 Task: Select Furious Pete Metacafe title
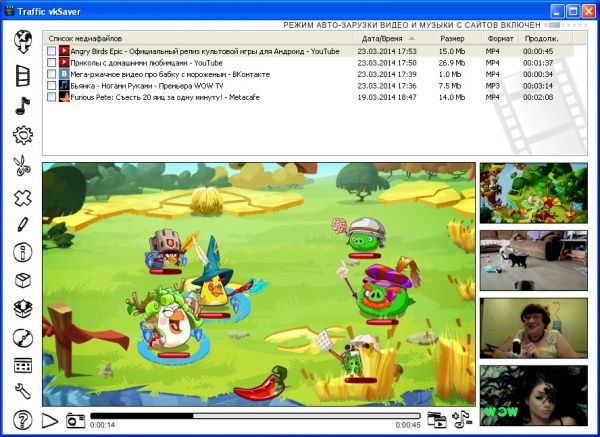point(165,97)
